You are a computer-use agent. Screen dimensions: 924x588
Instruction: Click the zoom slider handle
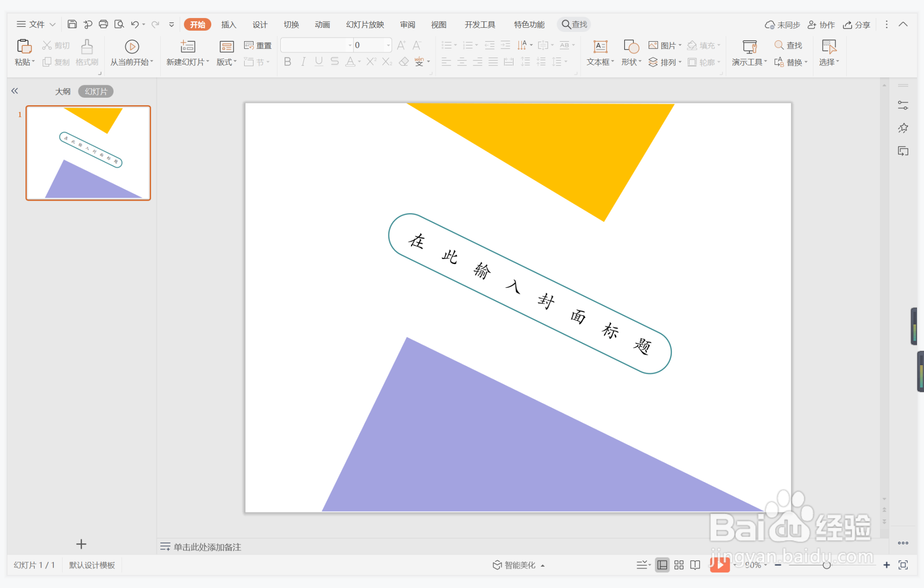[x=826, y=565]
